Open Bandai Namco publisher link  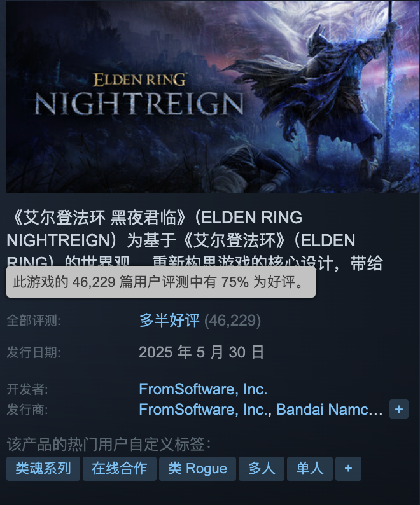pyautogui.click(x=330, y=410)
